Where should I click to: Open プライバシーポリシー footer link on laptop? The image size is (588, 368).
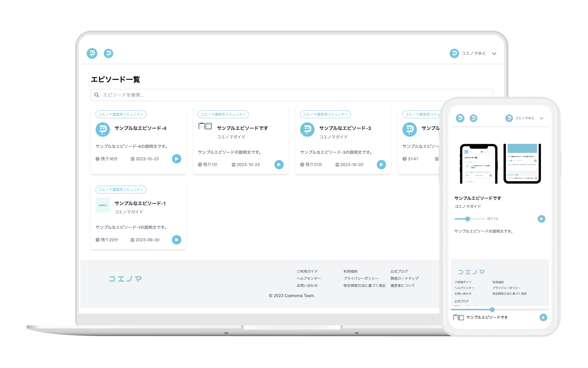click(x=361, y=278)
